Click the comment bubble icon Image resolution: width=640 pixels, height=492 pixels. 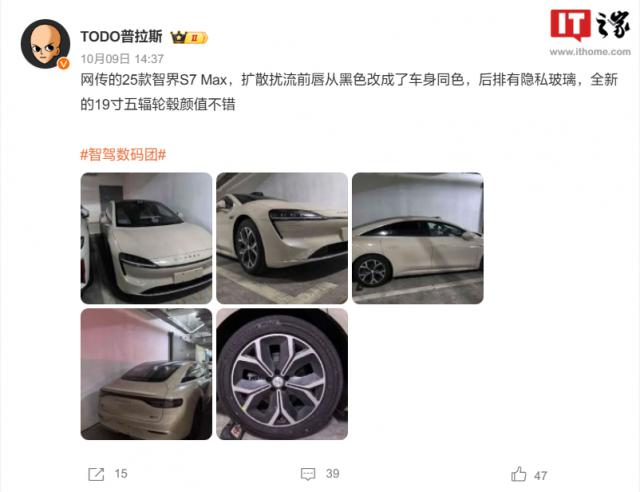point(308,474)
